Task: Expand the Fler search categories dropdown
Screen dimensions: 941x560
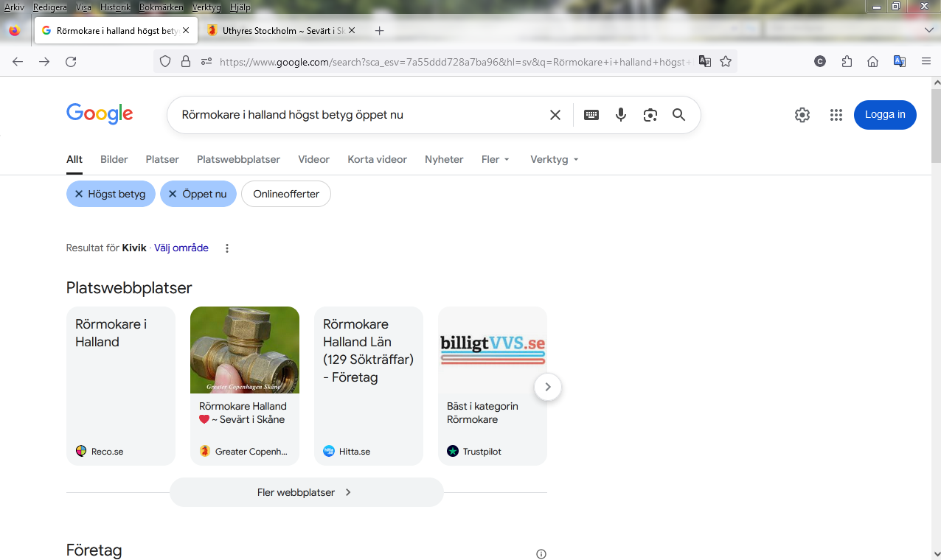Action: pyautogui.click(x=496, y=159)
